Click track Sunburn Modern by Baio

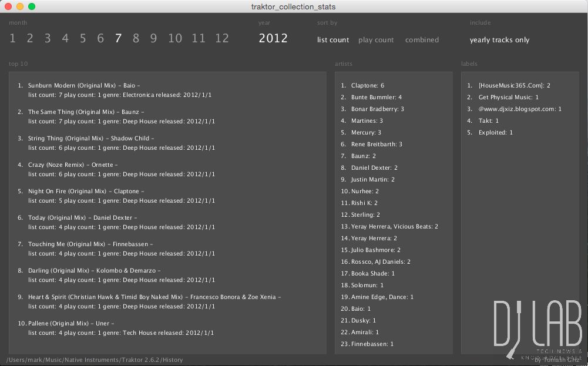click(83, 86)
